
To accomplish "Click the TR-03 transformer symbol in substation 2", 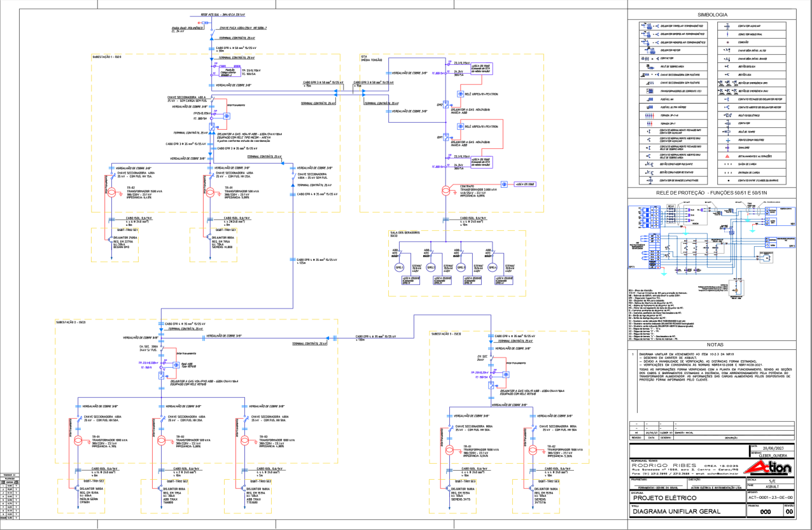I will [x=245, y=441].
